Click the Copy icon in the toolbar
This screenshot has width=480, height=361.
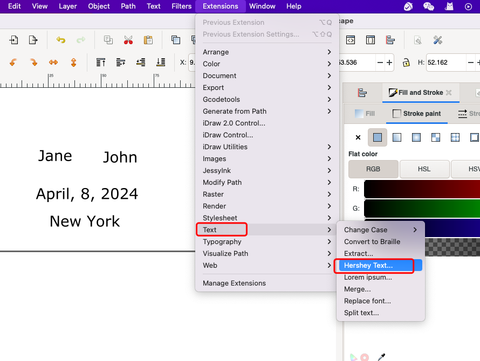108,40
